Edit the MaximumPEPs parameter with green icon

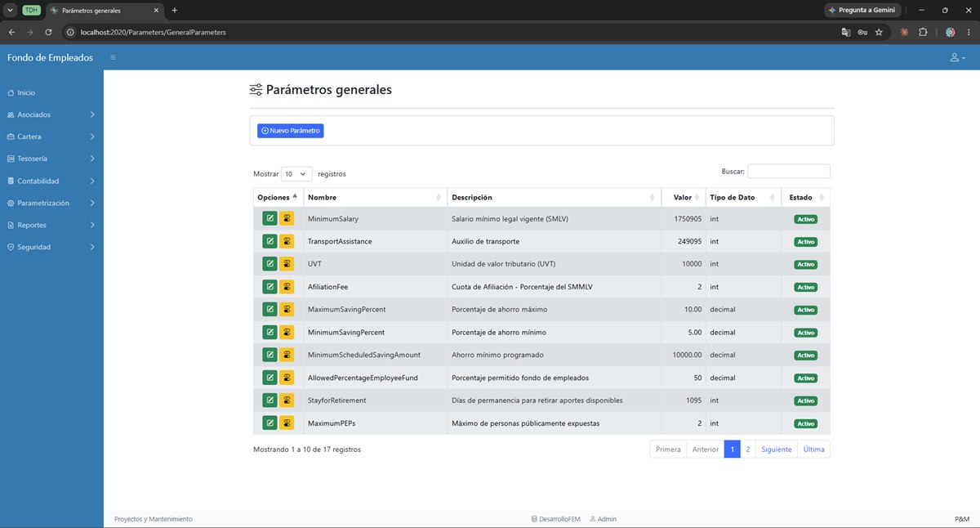[269, 423]
